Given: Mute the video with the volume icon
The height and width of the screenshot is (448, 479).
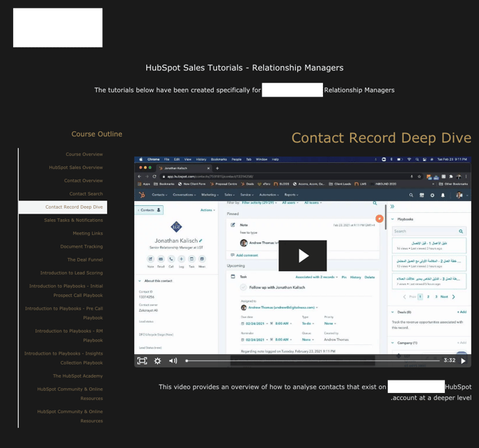Looking at the screenshot, I should [x=173, y=360].
